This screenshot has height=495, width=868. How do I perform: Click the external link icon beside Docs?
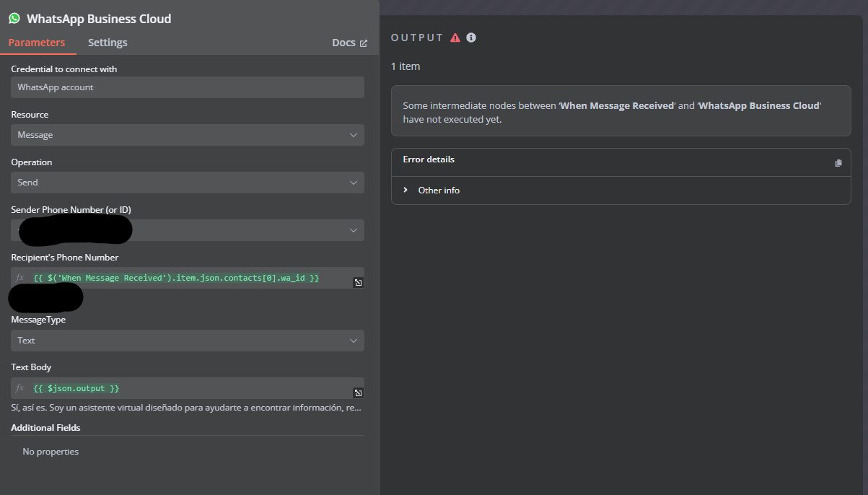[x=364, y=43]
